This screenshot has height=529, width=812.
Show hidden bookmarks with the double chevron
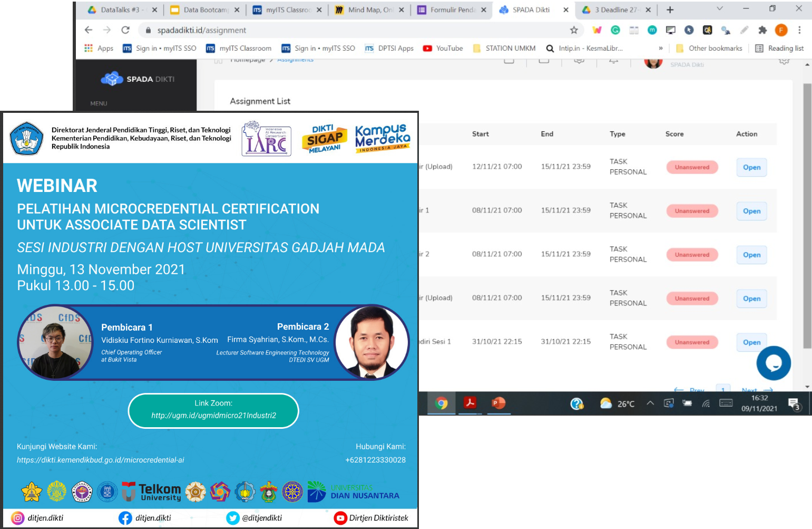[661, 48]
